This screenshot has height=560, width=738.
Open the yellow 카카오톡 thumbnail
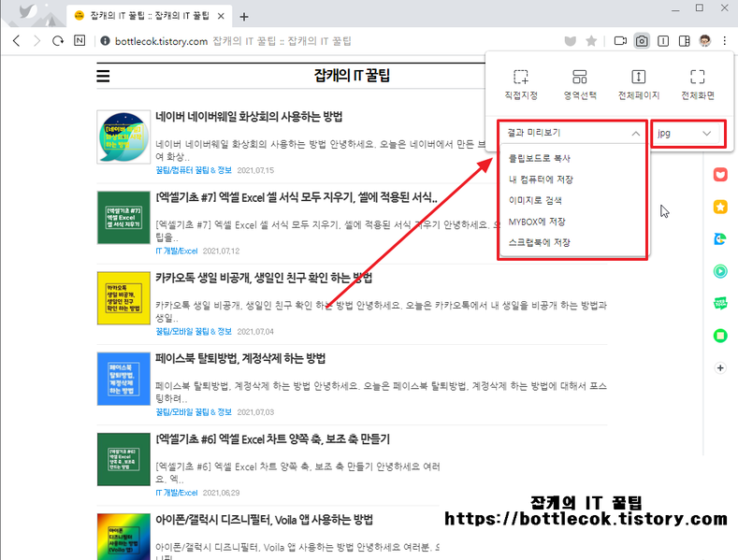click(x=123, y=298)
